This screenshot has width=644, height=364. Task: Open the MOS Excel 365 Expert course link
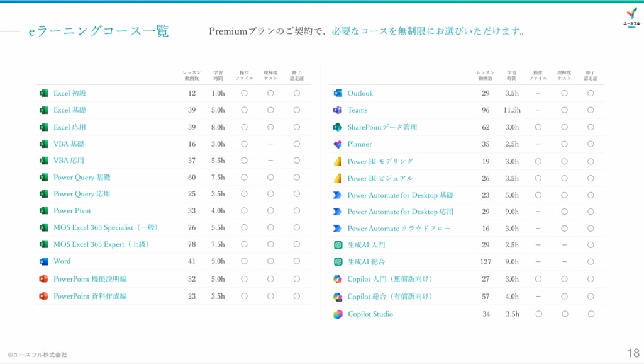pyautogui.click(x=101, y=244)
